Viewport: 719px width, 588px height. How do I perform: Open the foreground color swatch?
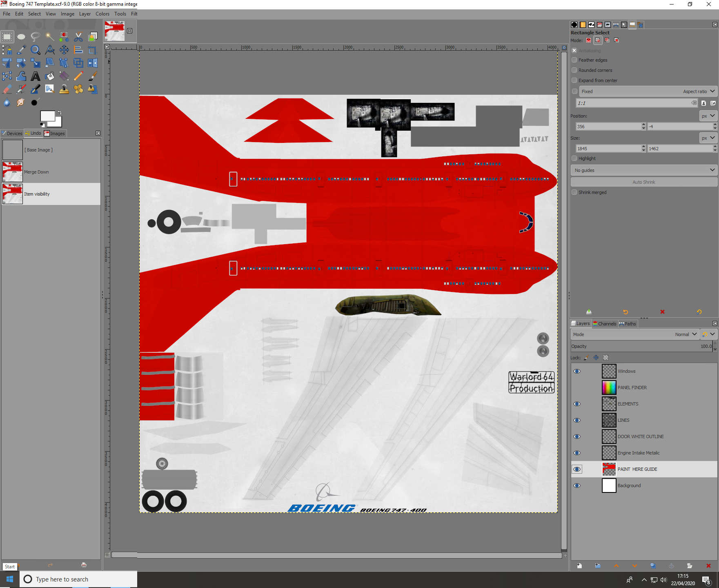click(48, 116)
